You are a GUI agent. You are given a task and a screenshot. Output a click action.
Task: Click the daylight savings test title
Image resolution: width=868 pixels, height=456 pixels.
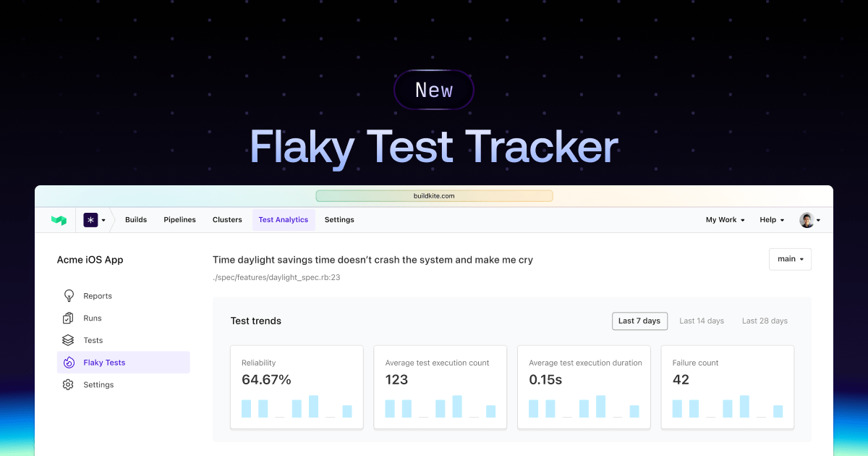[x=373, y=259]
